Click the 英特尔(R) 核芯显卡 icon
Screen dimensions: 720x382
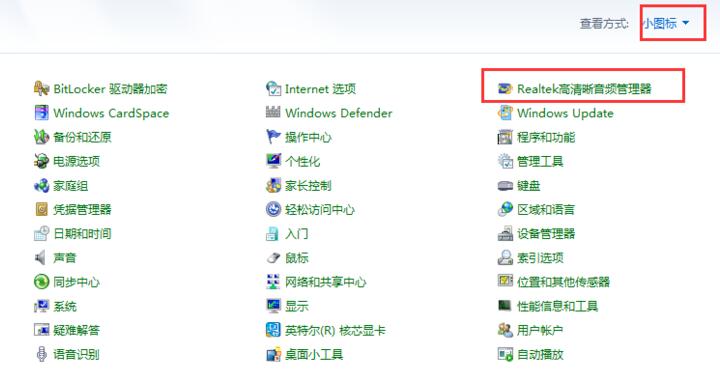(273, 330)
